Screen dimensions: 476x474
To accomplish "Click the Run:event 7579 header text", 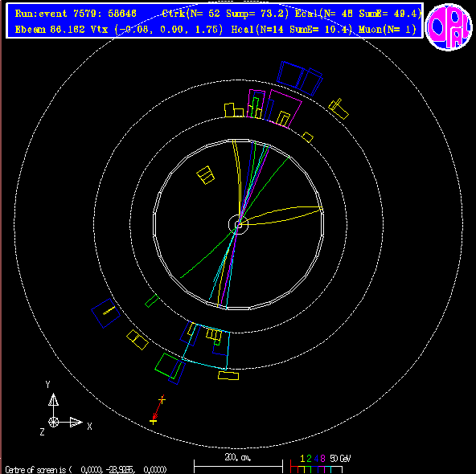I will tap(76, 14).
